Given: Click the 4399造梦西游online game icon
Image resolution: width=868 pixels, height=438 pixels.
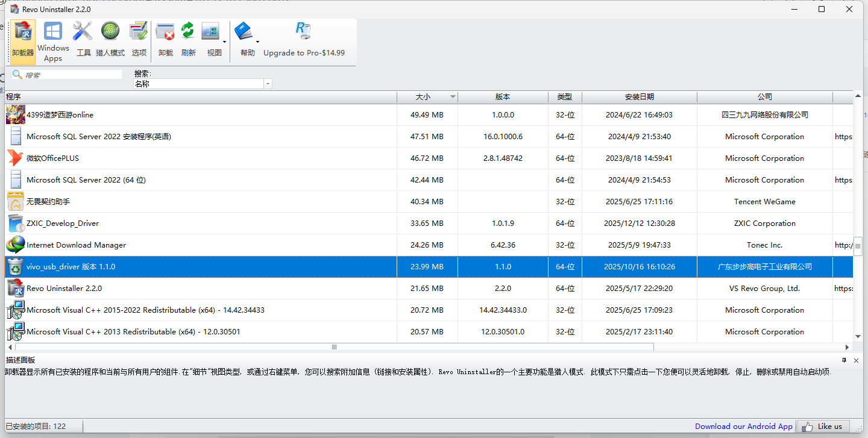Looking at the screenshot, I should [16, 114].
